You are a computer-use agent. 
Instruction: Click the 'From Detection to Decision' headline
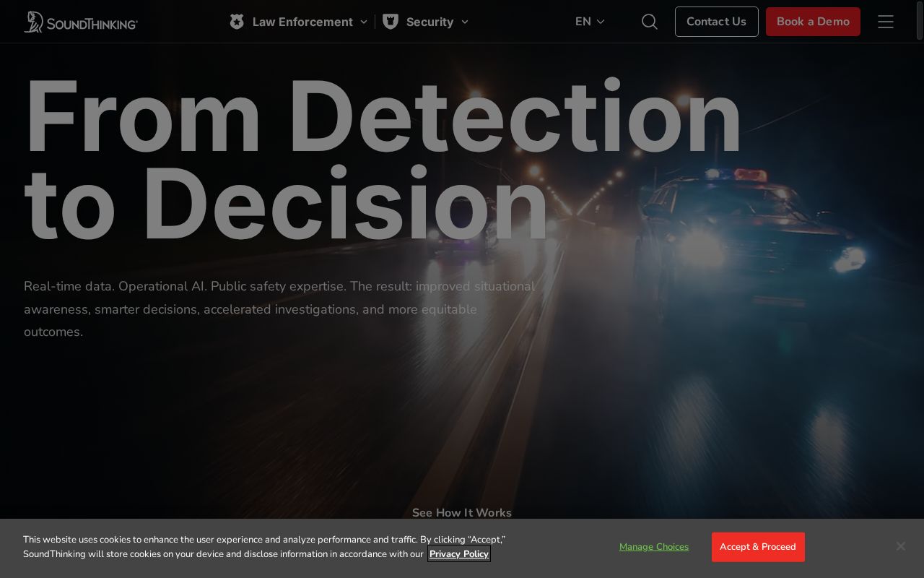click(383, 159)
